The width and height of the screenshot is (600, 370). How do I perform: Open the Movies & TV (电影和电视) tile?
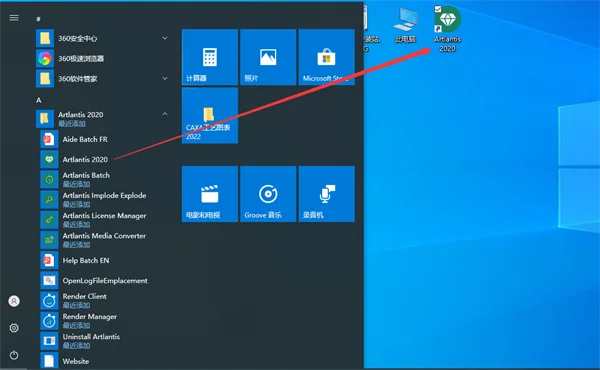click(x=210, y=194)
